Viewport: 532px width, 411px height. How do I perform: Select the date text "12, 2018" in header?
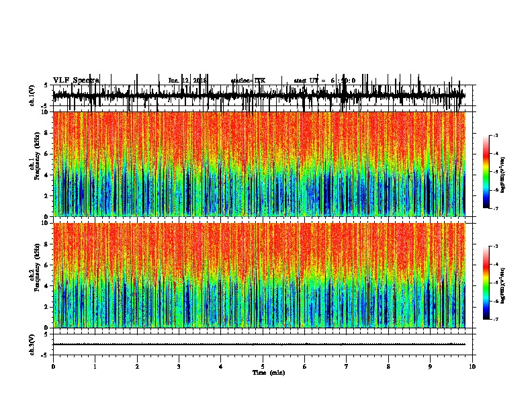(195, 81)
